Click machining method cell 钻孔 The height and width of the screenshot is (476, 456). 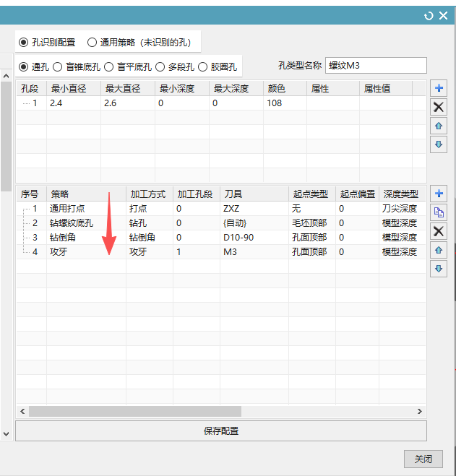150,223
